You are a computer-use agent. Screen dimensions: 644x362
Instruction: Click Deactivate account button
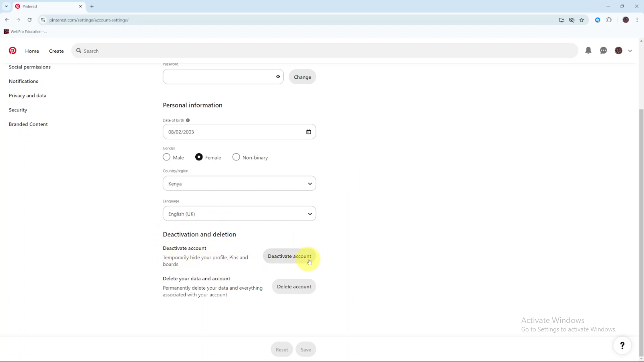[289, 256]
